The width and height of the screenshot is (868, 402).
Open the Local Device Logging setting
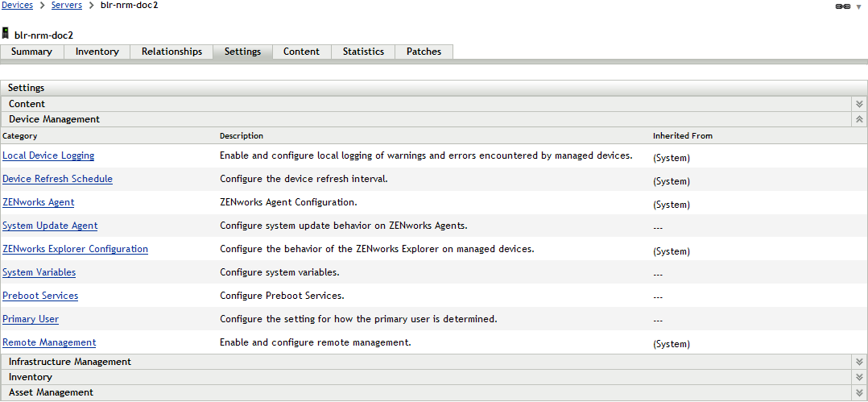(x=48, y=155)
